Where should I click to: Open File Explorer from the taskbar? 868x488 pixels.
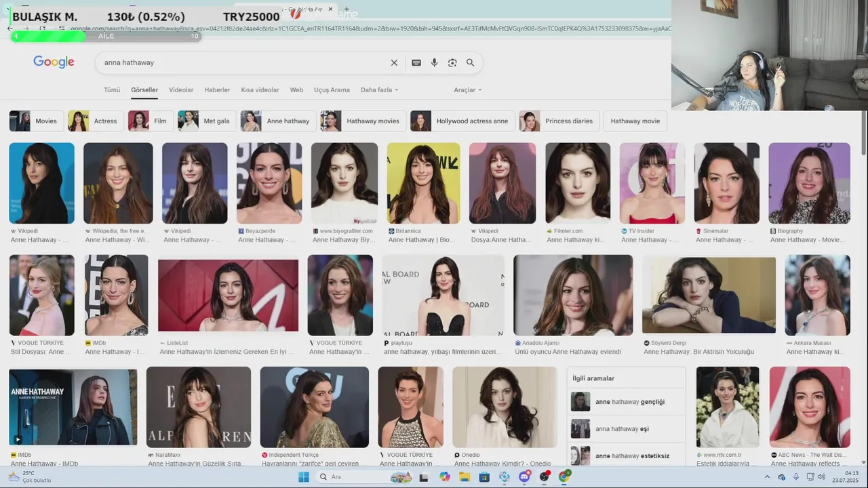[x=465, y=477]
